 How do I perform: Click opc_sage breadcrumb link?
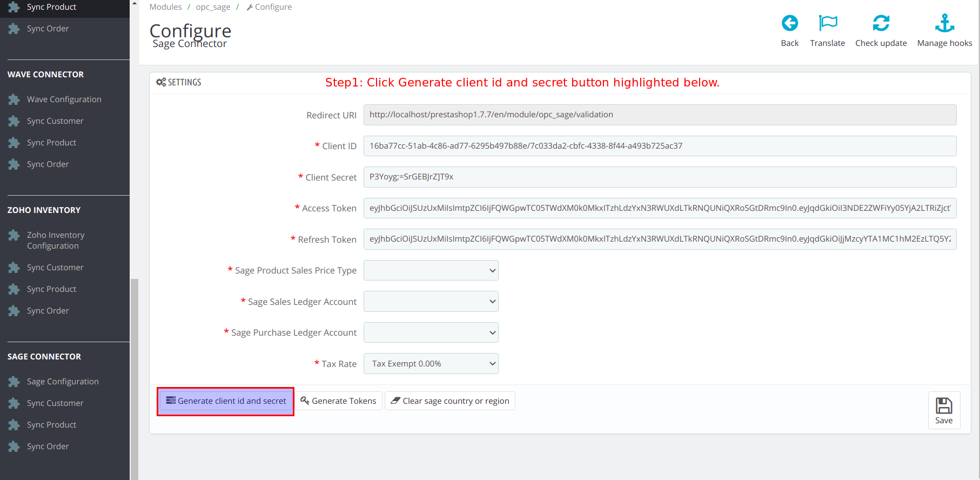213,7
